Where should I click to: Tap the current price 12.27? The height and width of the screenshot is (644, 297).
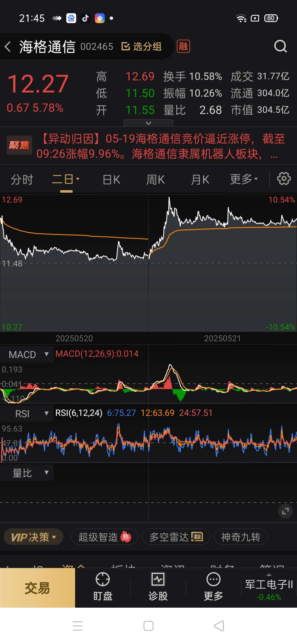point(38,84)
